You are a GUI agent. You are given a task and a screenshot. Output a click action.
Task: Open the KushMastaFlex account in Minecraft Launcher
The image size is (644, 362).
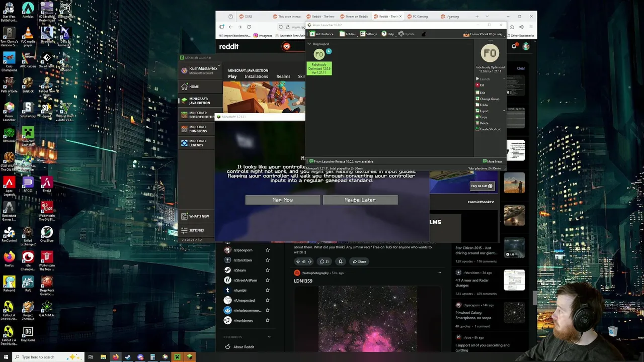tap(200, 70)
